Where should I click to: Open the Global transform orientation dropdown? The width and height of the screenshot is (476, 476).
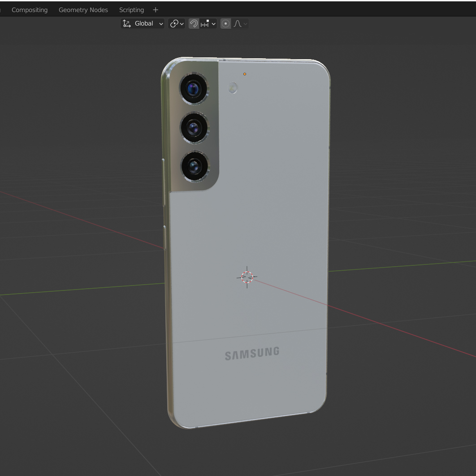[143, 24]
